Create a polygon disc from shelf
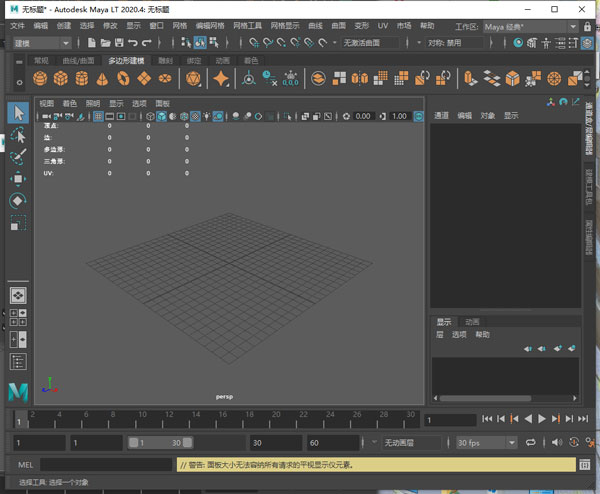The height and width of the screenshot is (494, 600). pos(165,78)
